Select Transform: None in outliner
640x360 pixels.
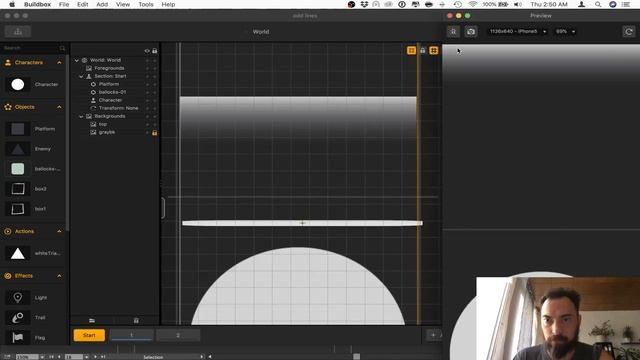[118, 108]
